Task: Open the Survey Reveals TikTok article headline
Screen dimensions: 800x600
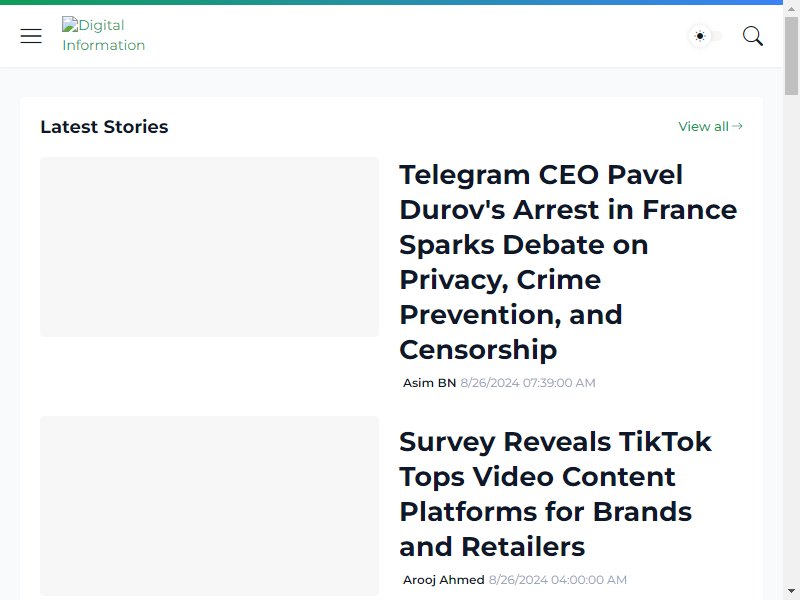Action: pos(555,494)
